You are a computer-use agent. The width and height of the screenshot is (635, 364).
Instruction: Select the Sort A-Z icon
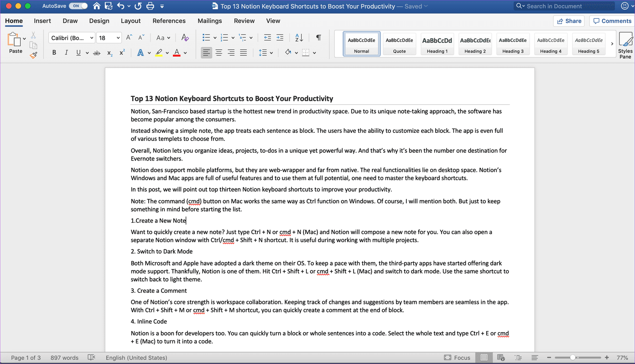point(299,38)
